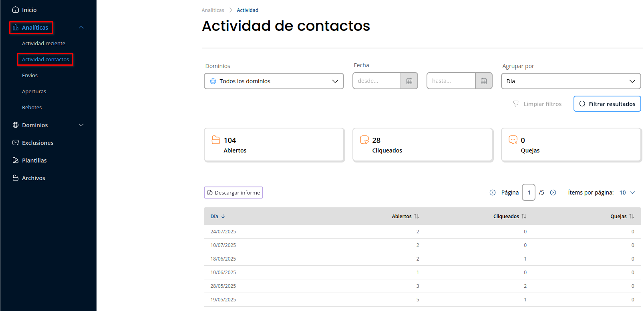Go to Envíos analytics page
Image resolution: width=644 pixels, height=311 pixels.
pos(30,75)
